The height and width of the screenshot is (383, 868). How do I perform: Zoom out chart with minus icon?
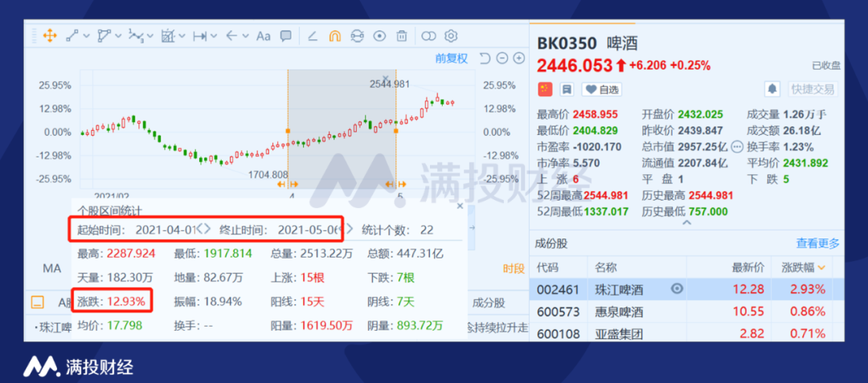click(x=502, y=59)
